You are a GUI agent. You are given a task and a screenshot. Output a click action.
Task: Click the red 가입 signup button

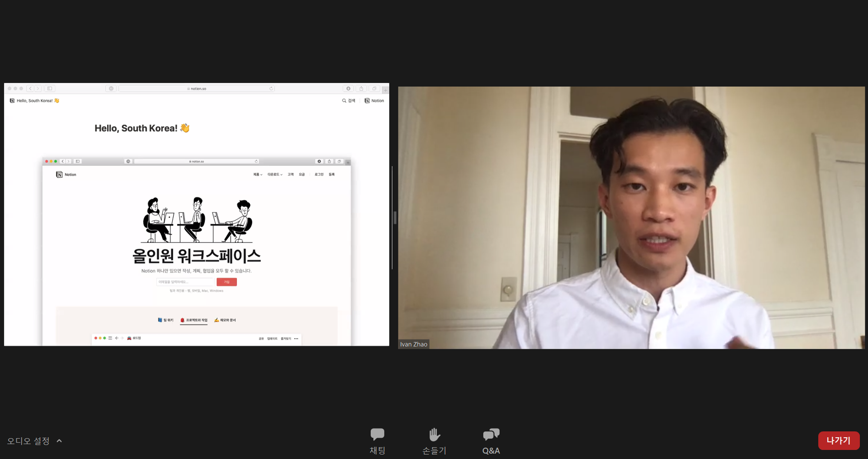coord(227,282)
